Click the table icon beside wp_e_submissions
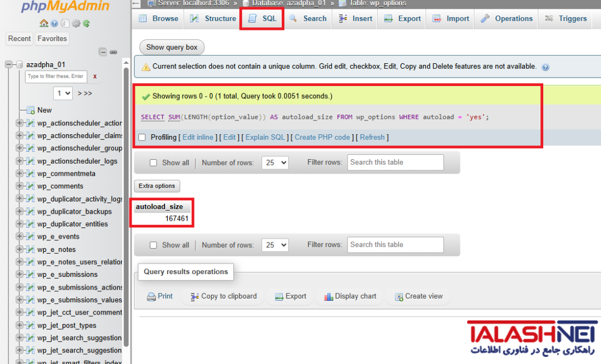The width and height of the screenshot is (601, 364). coord(31,275)
